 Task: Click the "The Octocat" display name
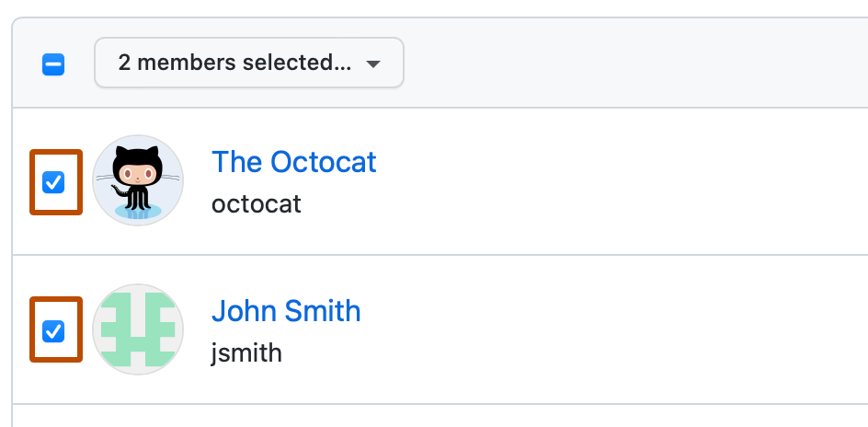tap(293, 162)
